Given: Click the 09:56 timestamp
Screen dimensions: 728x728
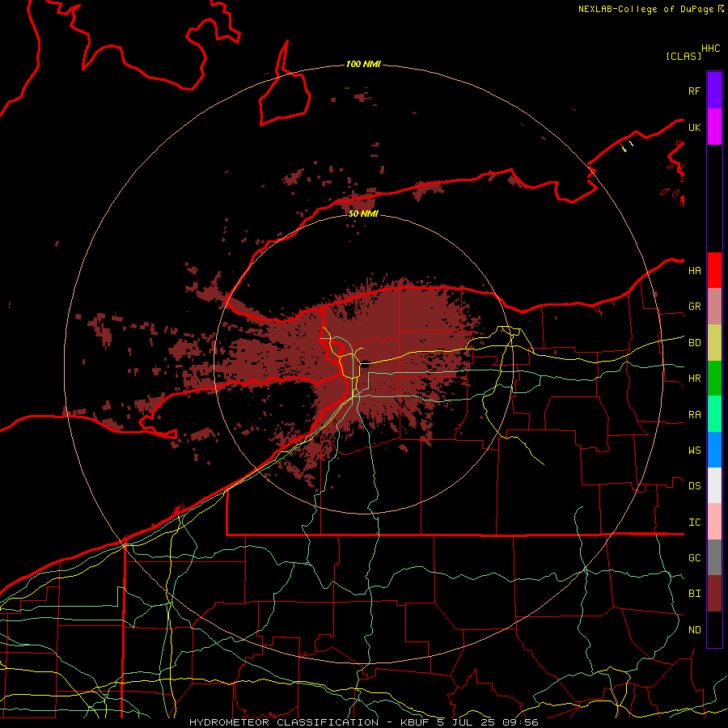Looking at the screenshot, I should point(520,722).
